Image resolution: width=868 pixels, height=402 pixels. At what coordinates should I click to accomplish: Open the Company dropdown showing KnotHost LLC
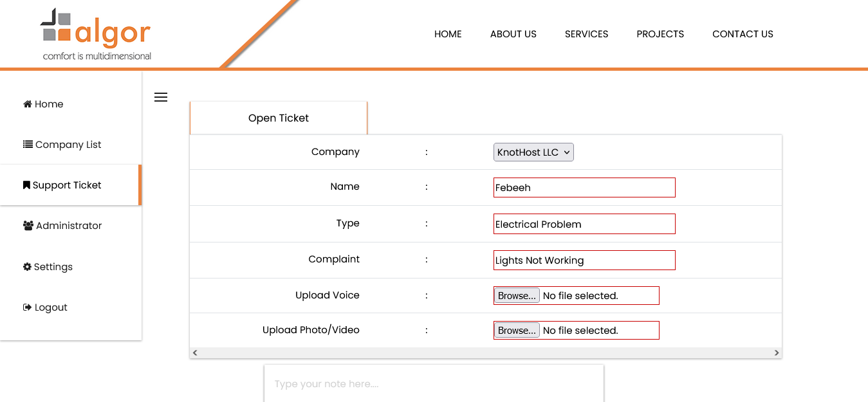[533, 152]
